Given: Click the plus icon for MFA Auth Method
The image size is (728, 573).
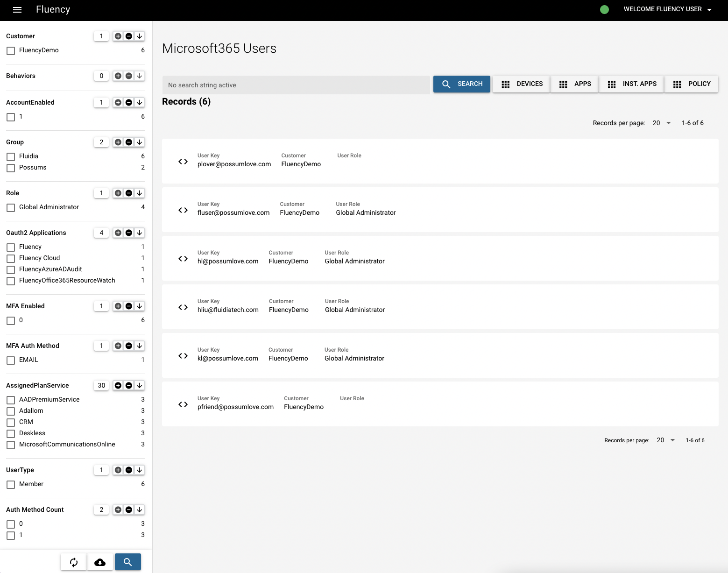Looking at the screenshot, I should point(118,346).
